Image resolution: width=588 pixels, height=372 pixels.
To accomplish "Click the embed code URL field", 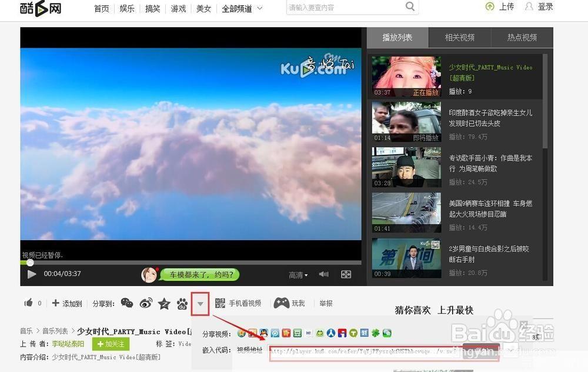I will [x=366, y=353].
